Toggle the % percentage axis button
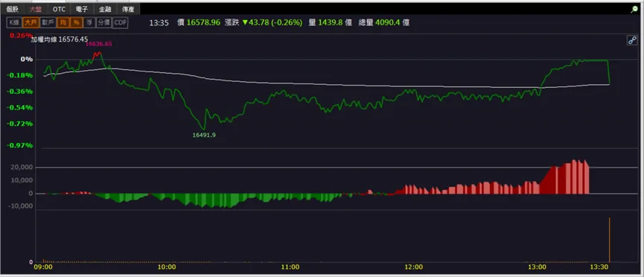The image size is (644, 277). point(76,22)
